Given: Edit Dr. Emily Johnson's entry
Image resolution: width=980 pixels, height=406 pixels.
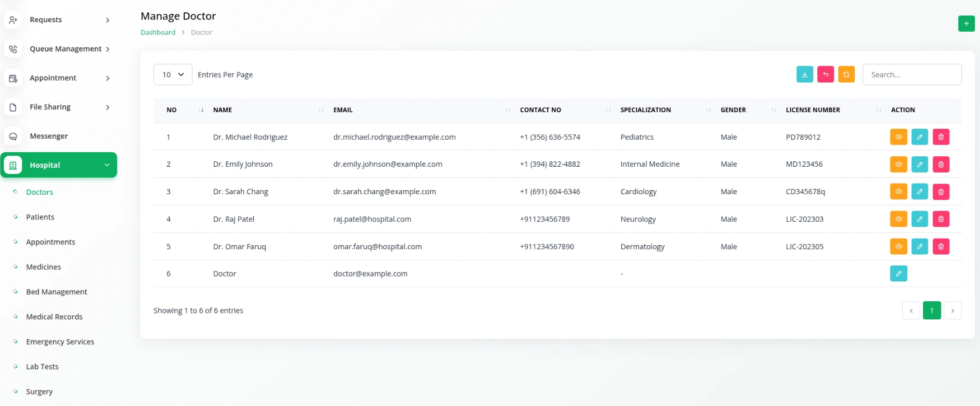Looking at the screenshot, I should point(920,164).
